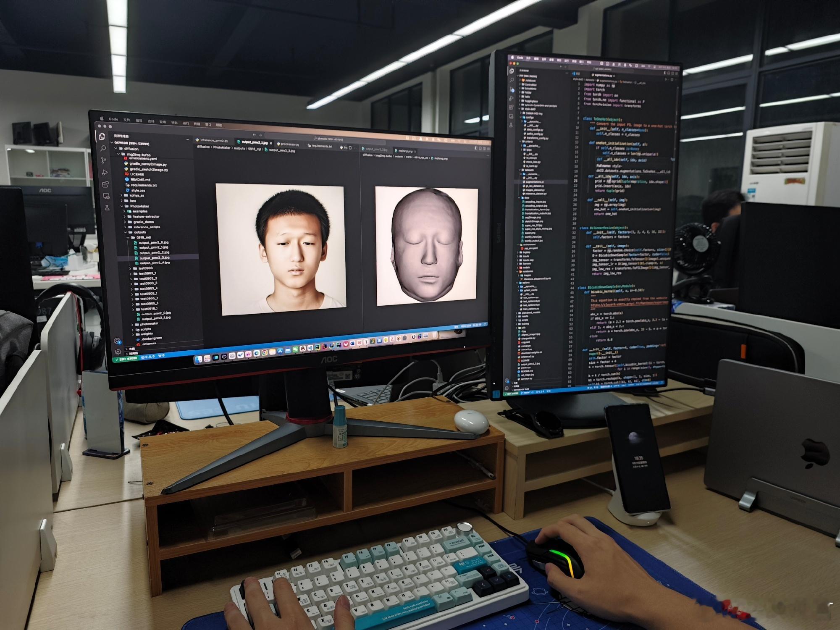Click PhotoMaker breadcrumb in left editor
840x630 pixels.
pos(222,147)
